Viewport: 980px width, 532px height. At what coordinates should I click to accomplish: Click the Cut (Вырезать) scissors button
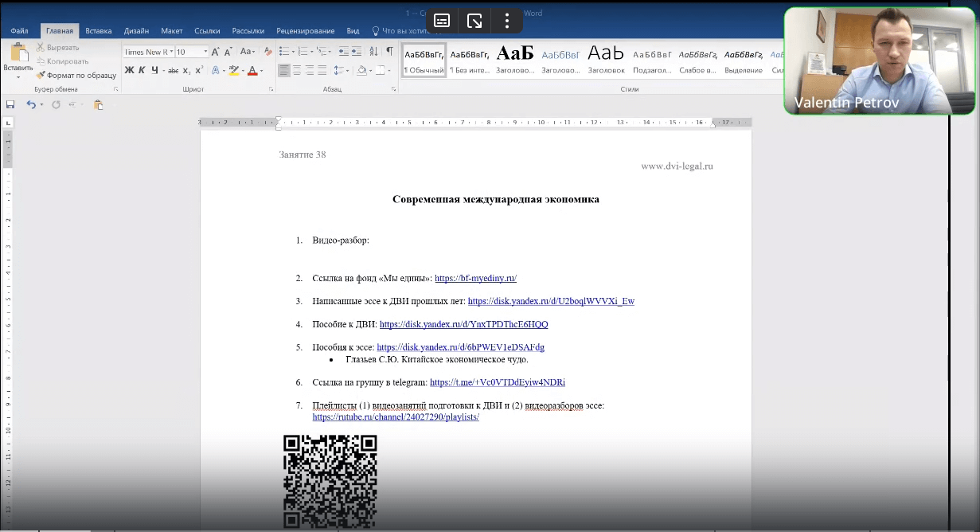tap(57, 48)
